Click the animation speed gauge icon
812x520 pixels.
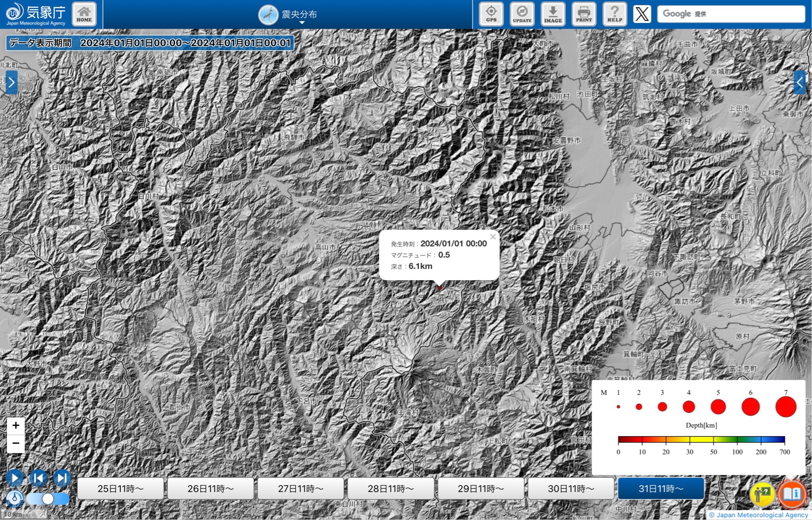[14, 498]
